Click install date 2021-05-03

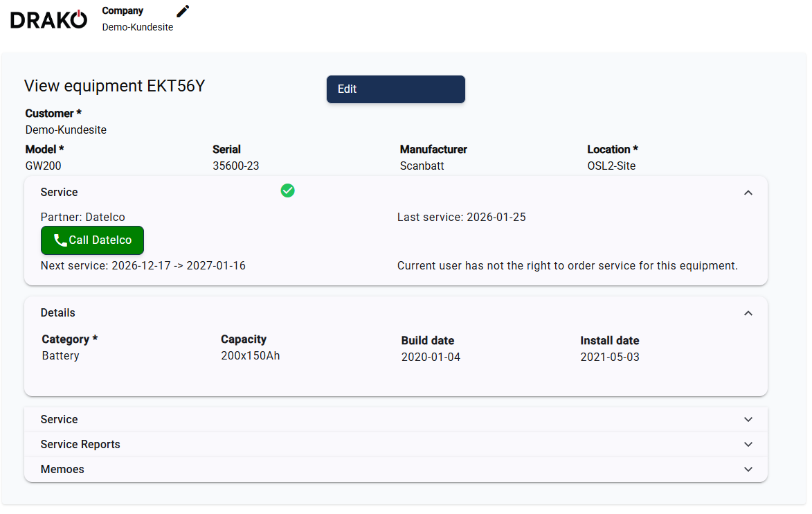(609, 357)
